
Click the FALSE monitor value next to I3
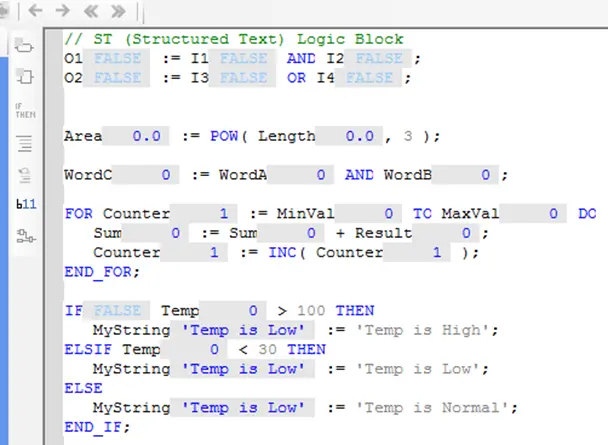(x=244, y=78)
